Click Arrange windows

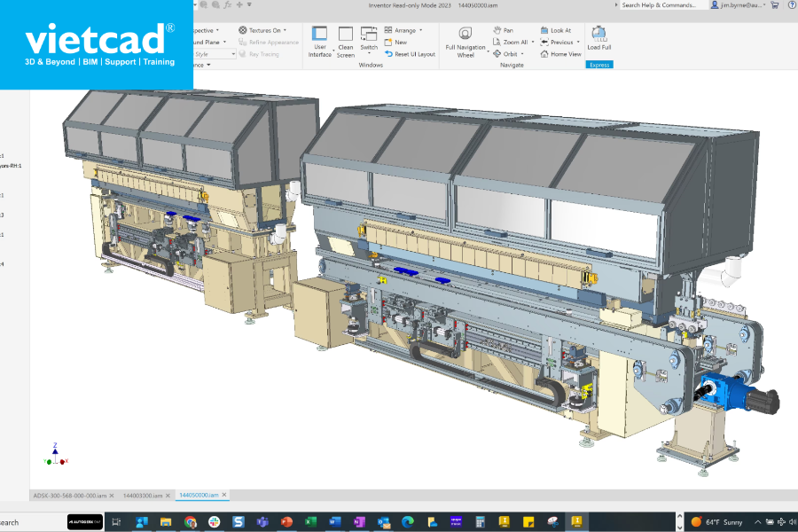tap(401, 30)
